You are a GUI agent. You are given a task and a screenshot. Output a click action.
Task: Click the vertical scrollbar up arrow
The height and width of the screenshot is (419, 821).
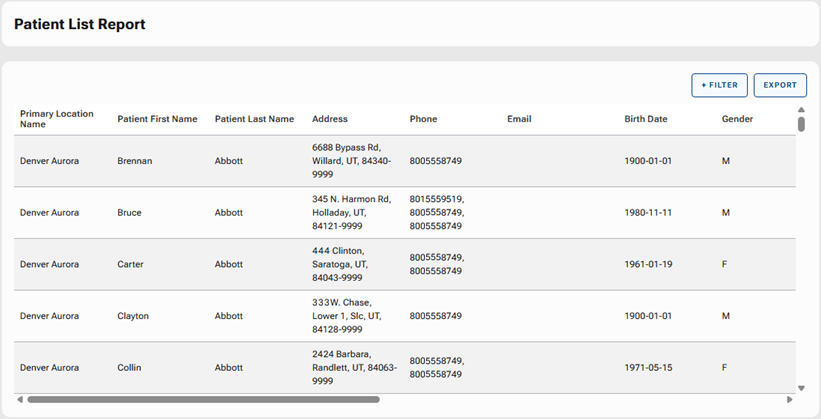(801, 110)
